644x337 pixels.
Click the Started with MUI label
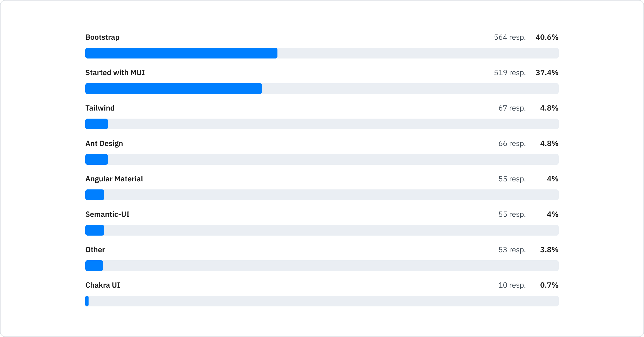pyautogui.click(x=115, y=73)
